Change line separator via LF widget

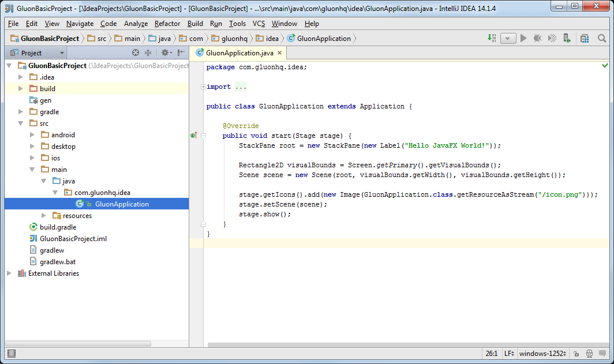click(509, 354)
